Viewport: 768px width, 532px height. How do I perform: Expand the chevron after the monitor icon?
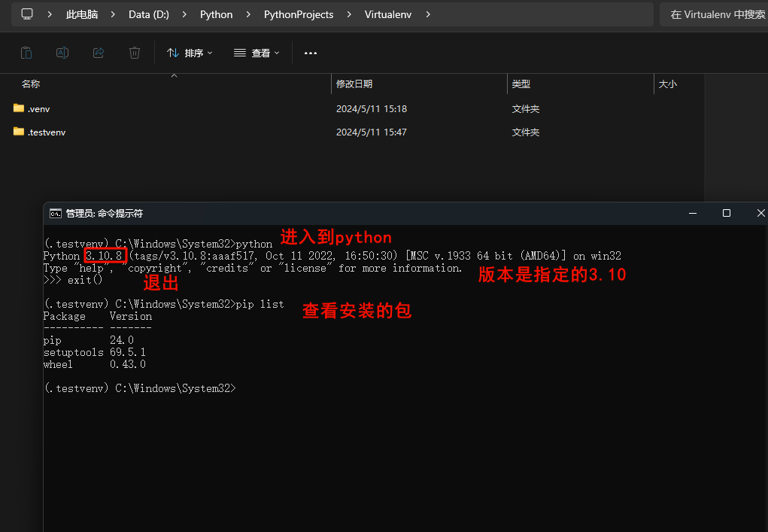pyautogui.click(x=50, y=15)
